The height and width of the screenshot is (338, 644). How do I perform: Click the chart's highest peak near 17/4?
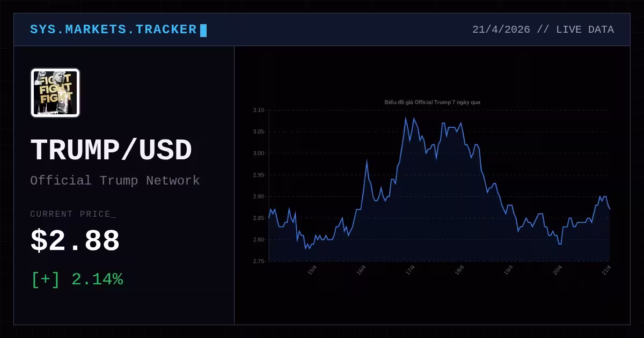pyautogui.click(x=406, y=117)
